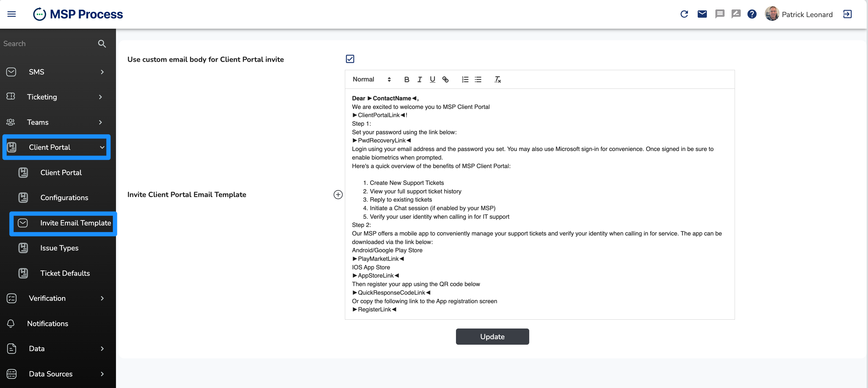This screenshot has height=388, width=868.
Task: Click the ►PwdRecoveryLink◄ placeholder text
Action: (382, 140)
